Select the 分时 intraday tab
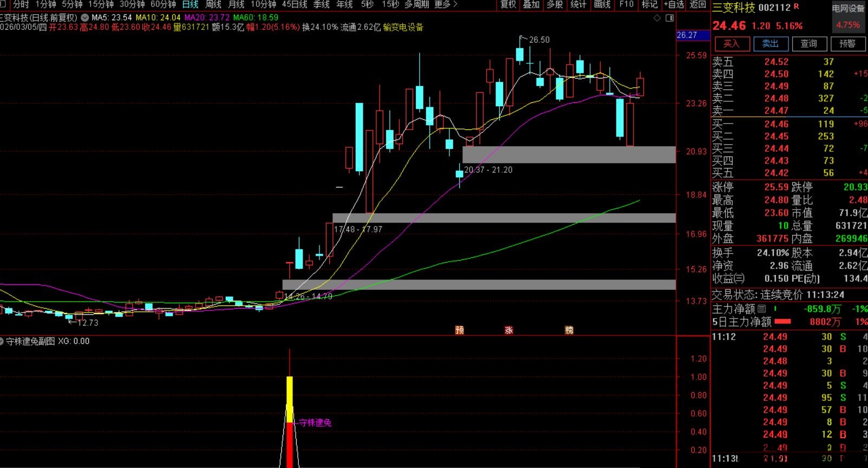 tap(21, 4)
